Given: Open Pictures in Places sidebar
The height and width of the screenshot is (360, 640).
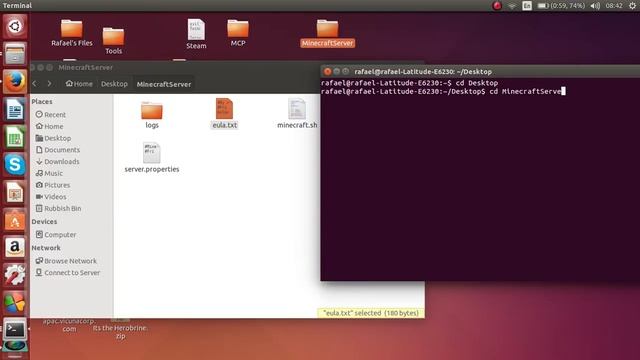Looking at the screenshot, I should pyautogui.click(x=53, y=185).
